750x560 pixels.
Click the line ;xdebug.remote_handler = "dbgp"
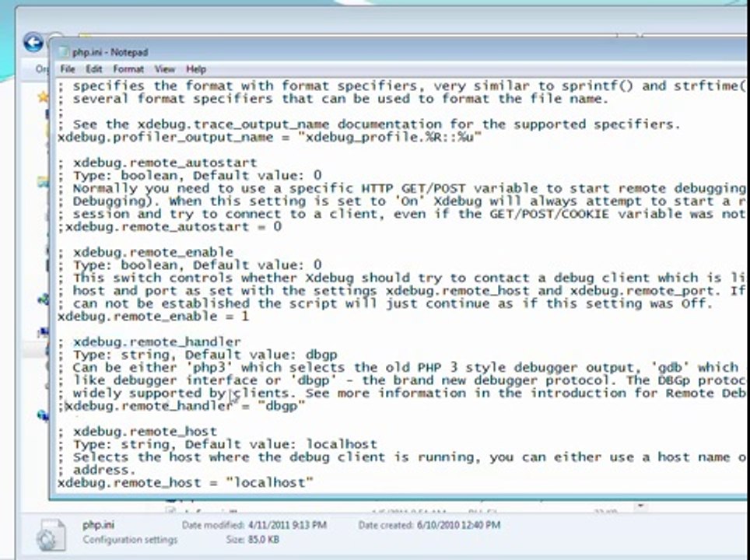tap(181, 406)
